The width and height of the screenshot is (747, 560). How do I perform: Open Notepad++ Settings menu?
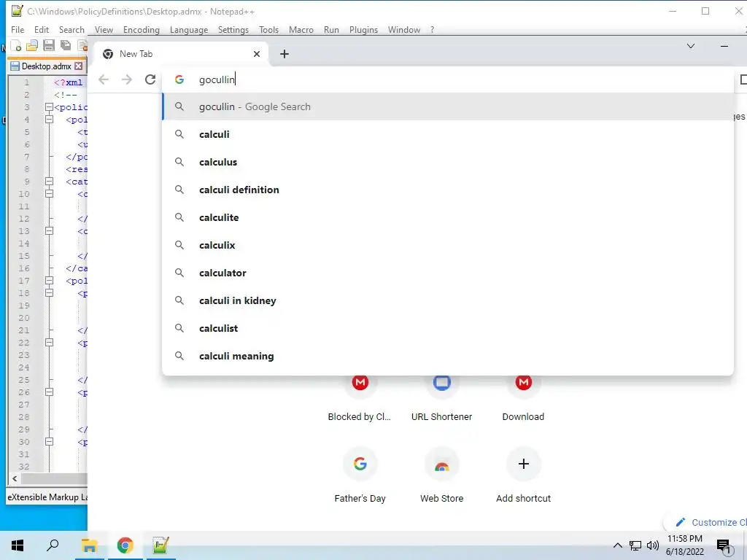pos(233,29)
